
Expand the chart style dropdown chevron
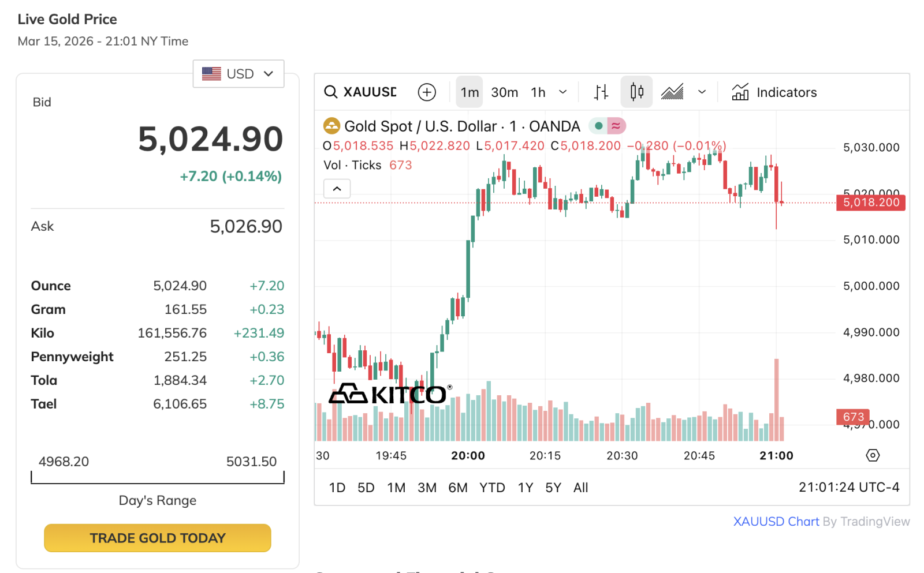click(x=702, y=92)
